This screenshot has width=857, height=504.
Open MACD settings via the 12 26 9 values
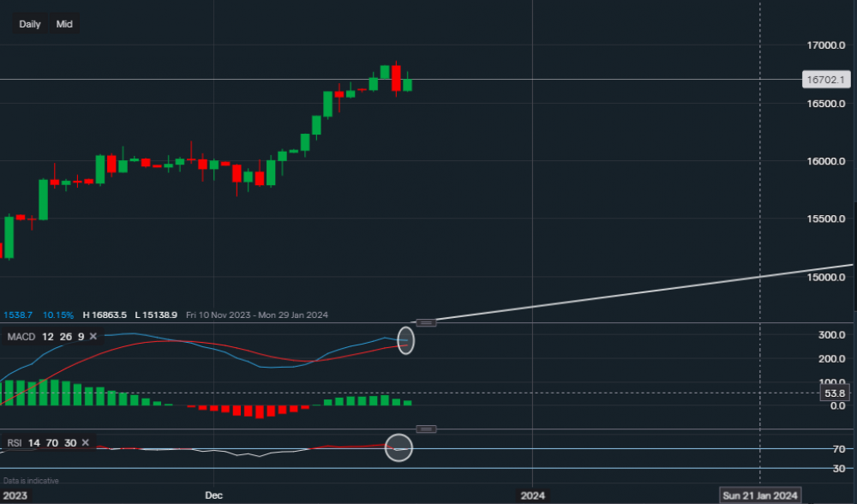[x=62, y=337]
